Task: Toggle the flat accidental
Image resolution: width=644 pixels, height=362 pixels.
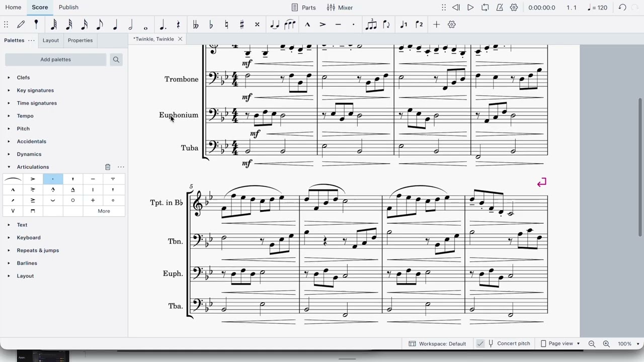Action: coord(211,24)
